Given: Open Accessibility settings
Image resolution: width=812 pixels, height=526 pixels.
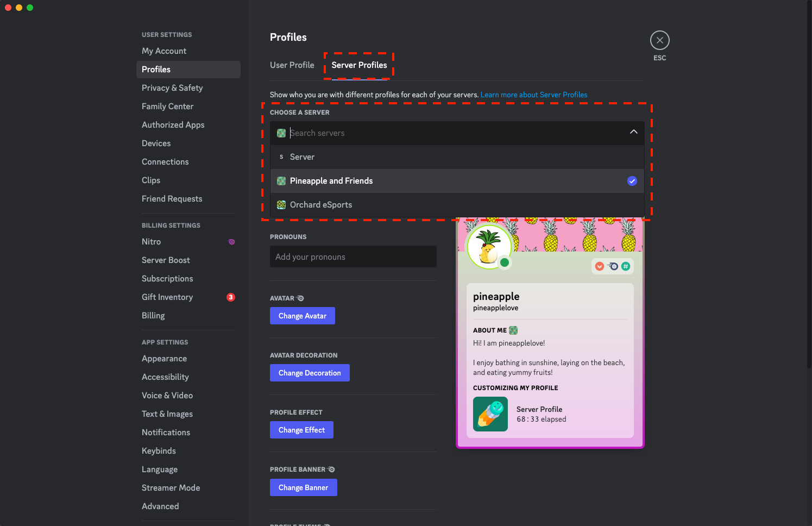Looking at the screenshot, I should pyautogui.click(x=188, y=377).
